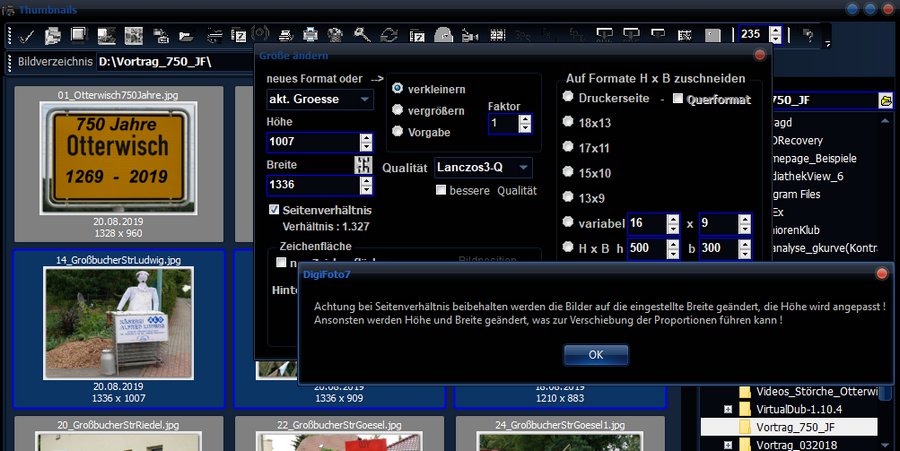Click the Faktor spinner control

(x=526, y=124)
